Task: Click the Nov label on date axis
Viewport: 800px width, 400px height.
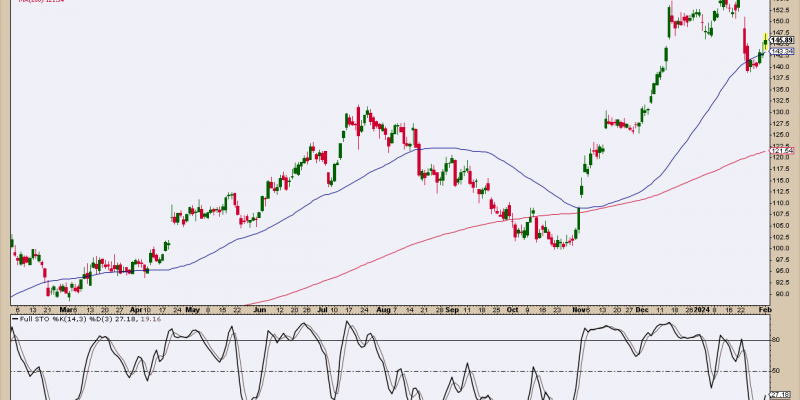Action: click(x=578, y=310)
